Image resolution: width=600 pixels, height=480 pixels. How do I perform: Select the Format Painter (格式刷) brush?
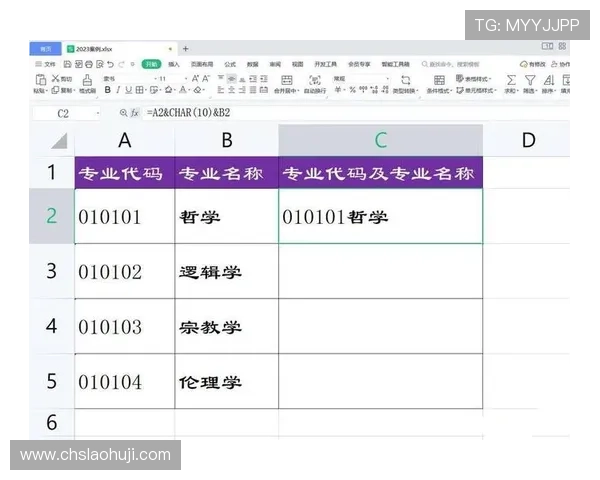click(87, 80)
